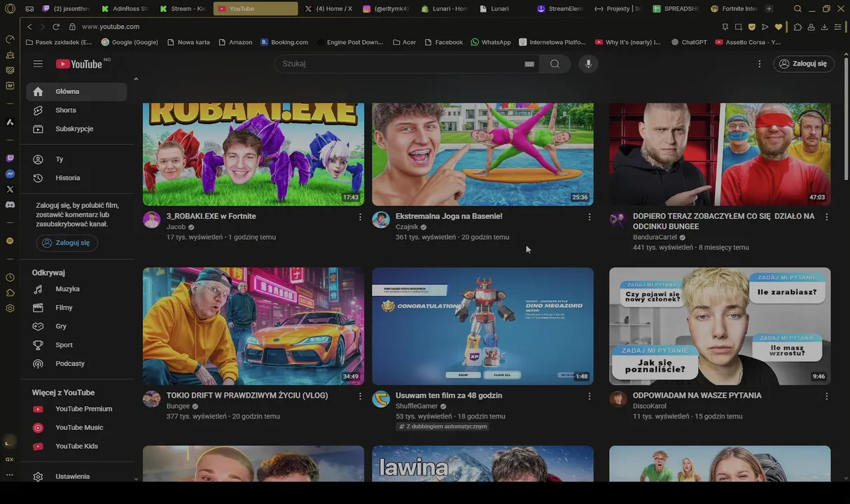Image resolution: width=850 pixels, height=504 pixels.
Task: Click the sidebar bottom scroll arrow
Action: coord(136,479)
